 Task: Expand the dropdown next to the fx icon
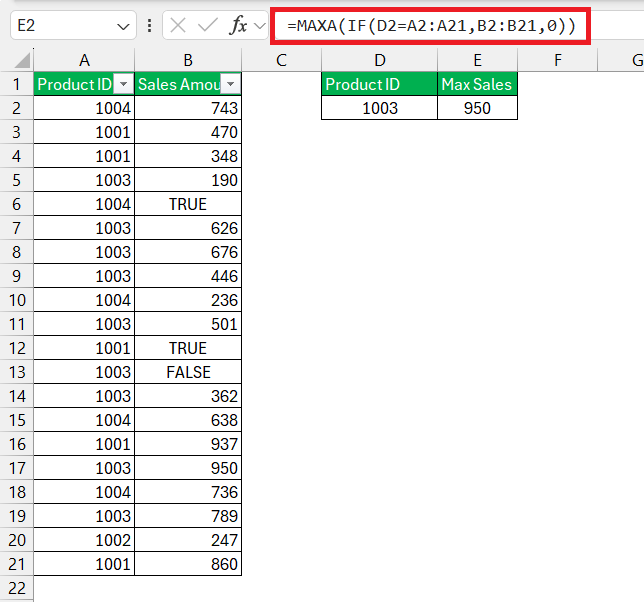(260, 26)
